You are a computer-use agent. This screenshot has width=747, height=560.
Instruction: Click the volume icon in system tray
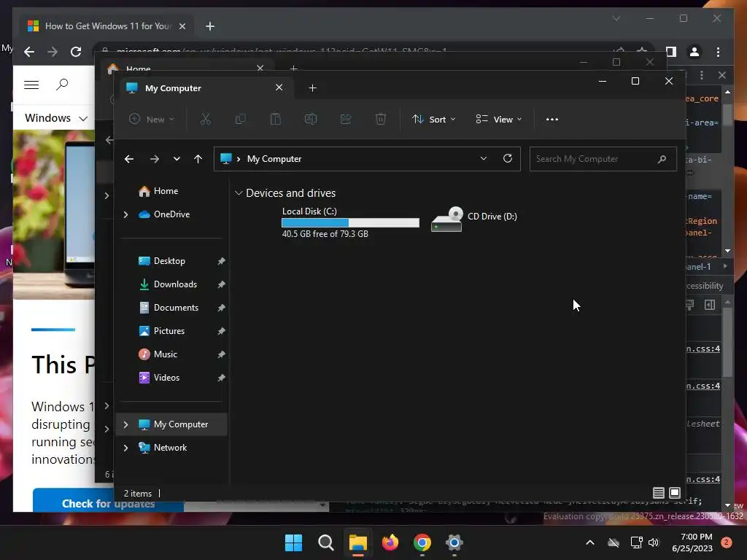coord(654,542)
